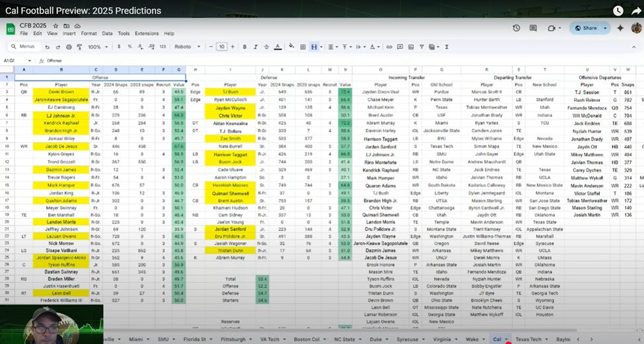Switch to the Pittsburgh sheet tab
This screenshot has width=644, height=344.
tap(233, 339)
